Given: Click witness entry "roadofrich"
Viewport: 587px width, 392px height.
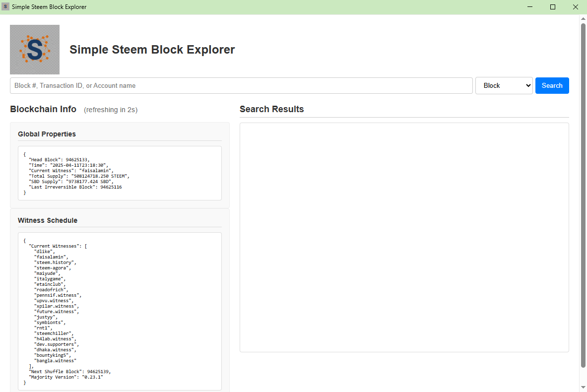Looking at the screenshot, I should 51,290.
